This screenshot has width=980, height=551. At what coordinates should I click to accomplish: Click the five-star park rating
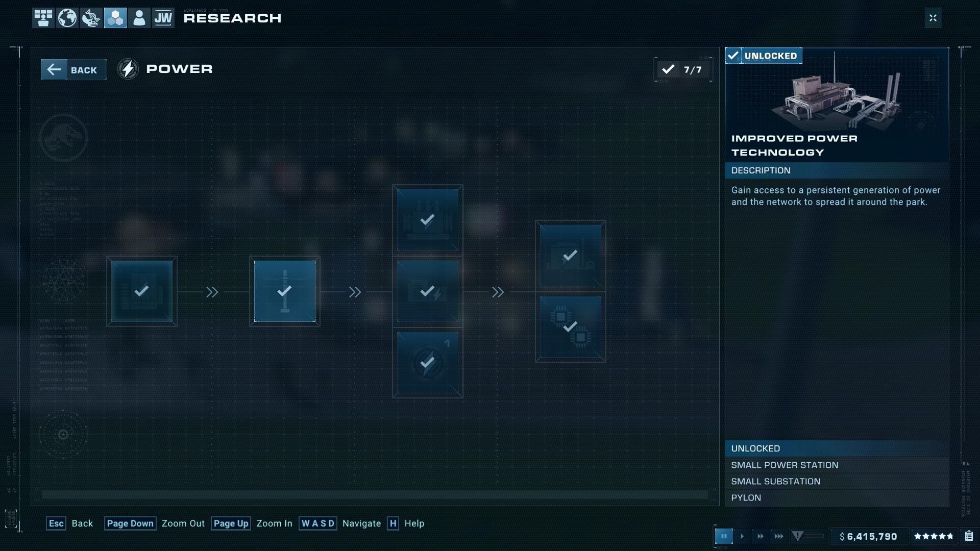click(934, 536)
